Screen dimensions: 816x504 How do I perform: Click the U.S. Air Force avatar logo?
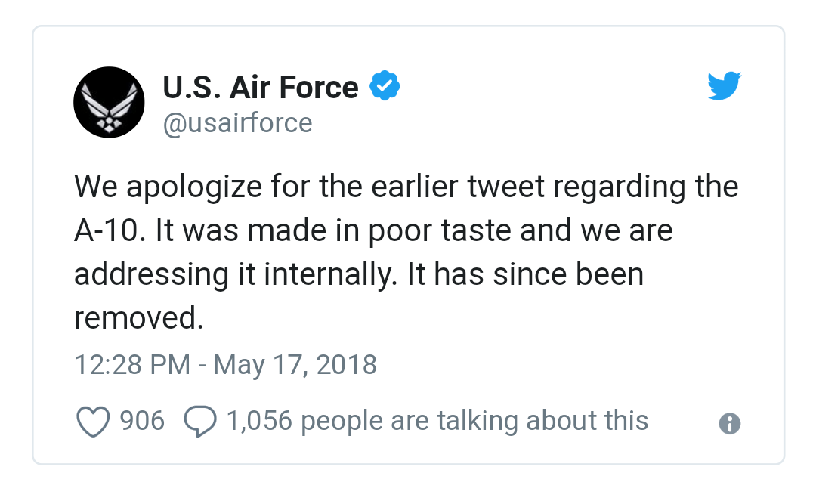(x=109, y=102)
